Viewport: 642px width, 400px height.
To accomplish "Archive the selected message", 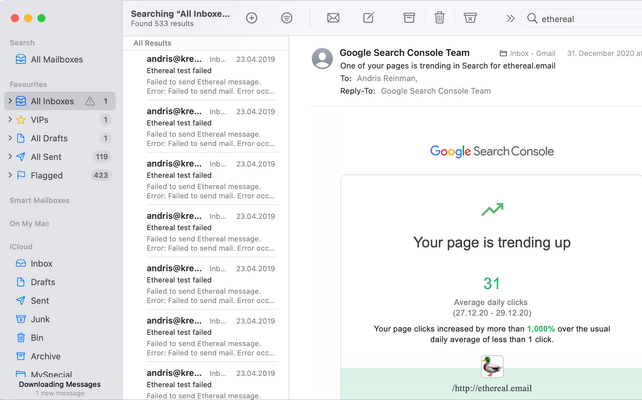I will tap(409, 18).
